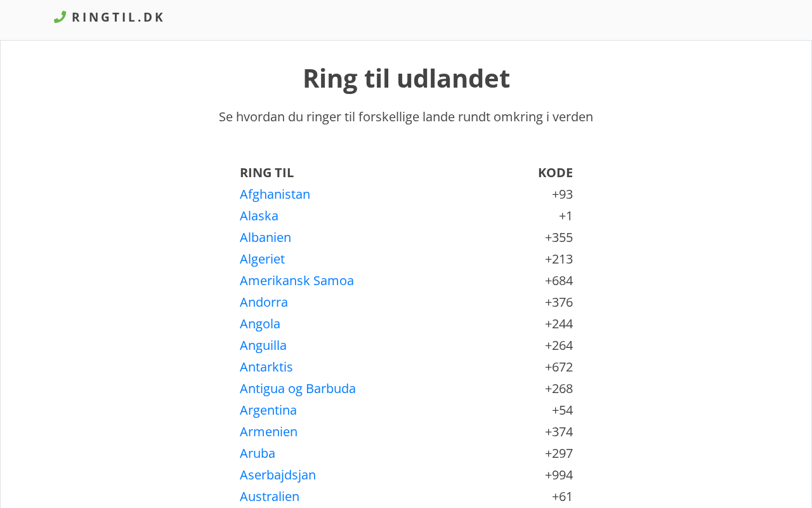The height and width of the screenshot is (508, 812).
Task: Open Amerikansk Samoa calling info
Action: [296, 281]
